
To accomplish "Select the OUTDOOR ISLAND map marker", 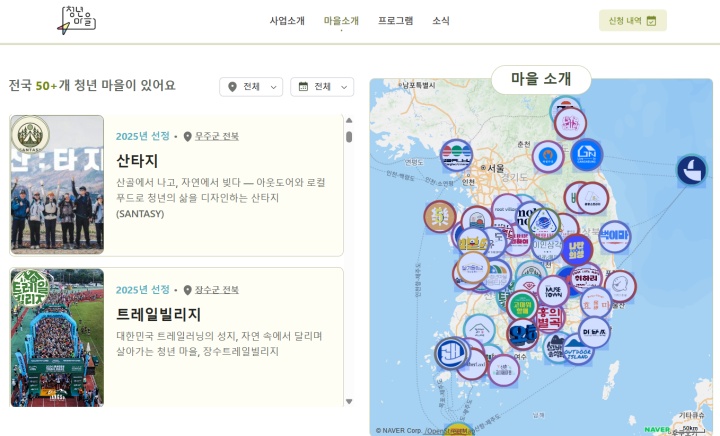I will click(x=577, y=352).
